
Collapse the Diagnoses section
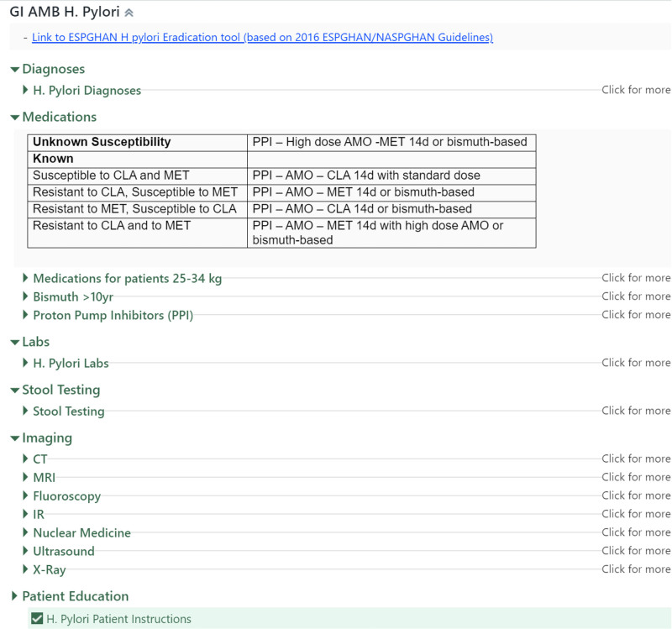point(15,69)
